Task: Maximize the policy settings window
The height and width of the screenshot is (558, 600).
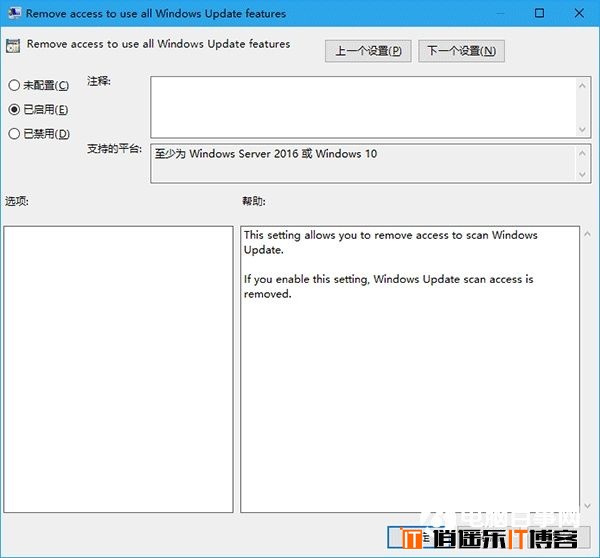Action: 539,13
